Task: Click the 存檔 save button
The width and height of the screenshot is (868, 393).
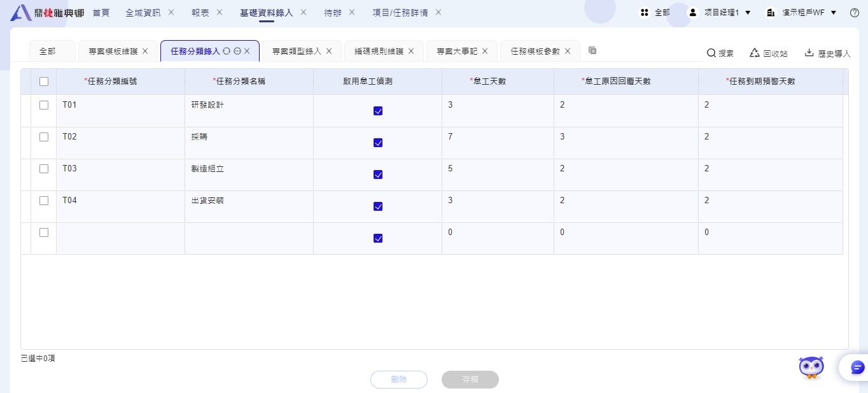Action: click(470, 379)
